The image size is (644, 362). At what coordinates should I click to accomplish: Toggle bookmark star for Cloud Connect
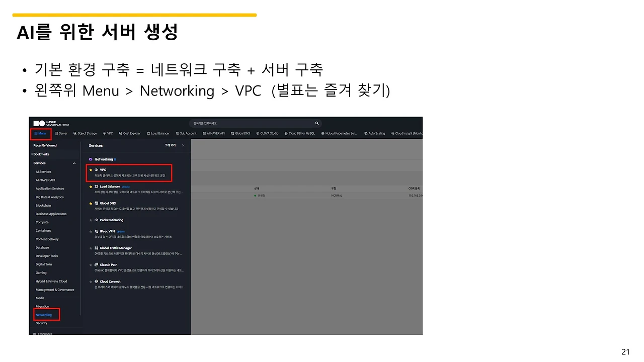click(x=91, y=282)
